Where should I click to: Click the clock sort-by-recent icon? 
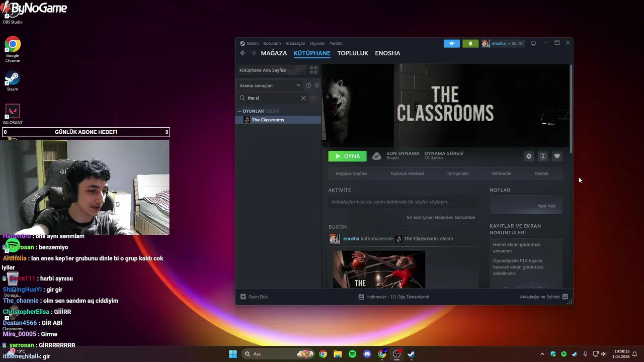[308, 85]
